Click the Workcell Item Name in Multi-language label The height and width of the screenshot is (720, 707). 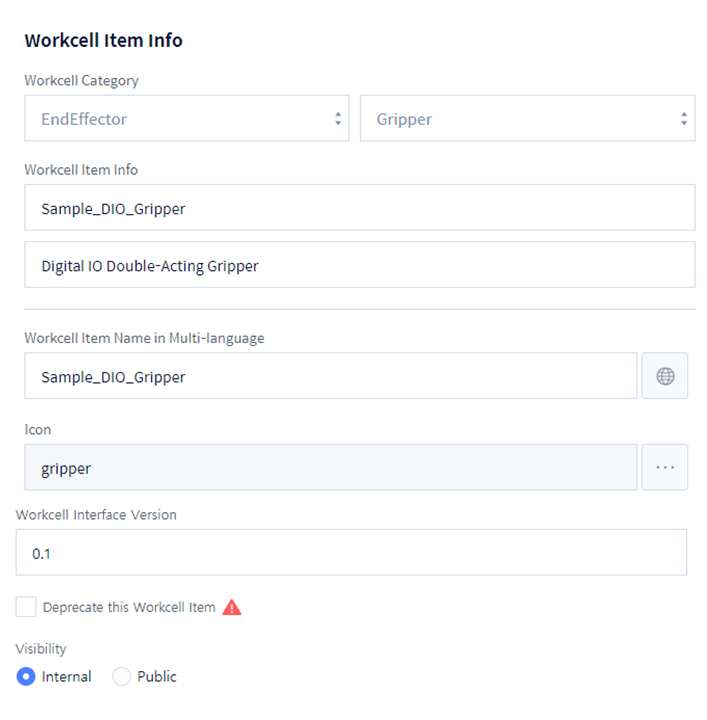[144, 338]
